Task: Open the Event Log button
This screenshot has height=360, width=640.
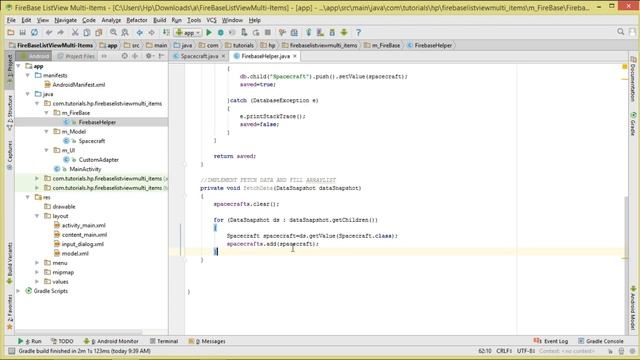Action: point(551,341)
